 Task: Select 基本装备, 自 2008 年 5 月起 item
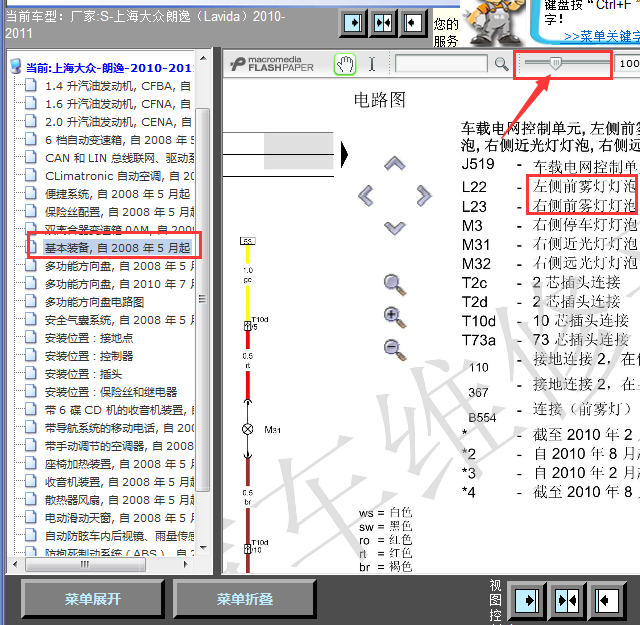[117, 248]
